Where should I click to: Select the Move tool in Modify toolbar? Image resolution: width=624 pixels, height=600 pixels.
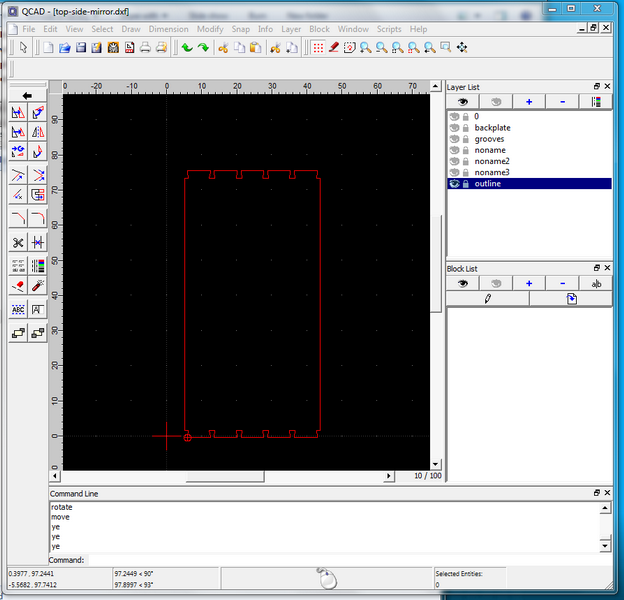coord(18,113)
